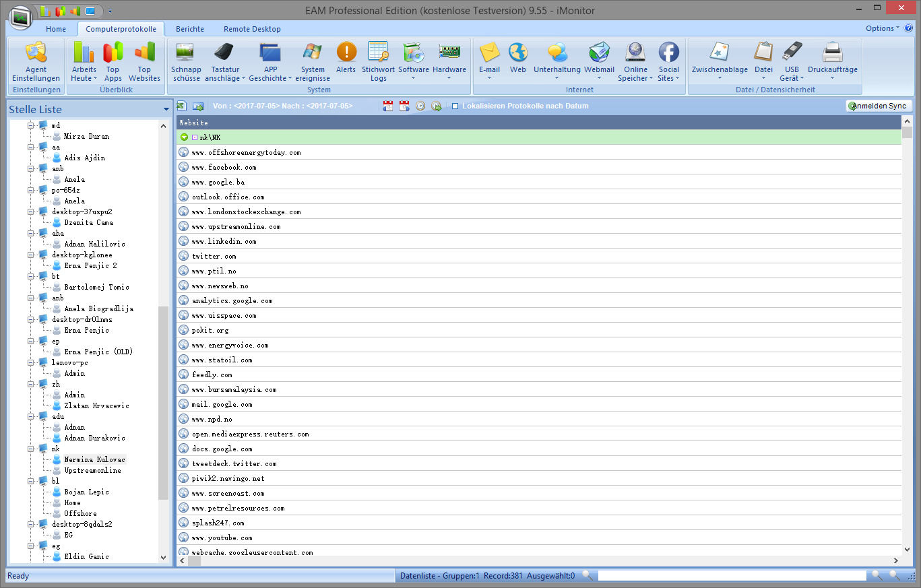921x588 pixels.
Task: Switch to the Berichte tab
Action: [189, 29]
